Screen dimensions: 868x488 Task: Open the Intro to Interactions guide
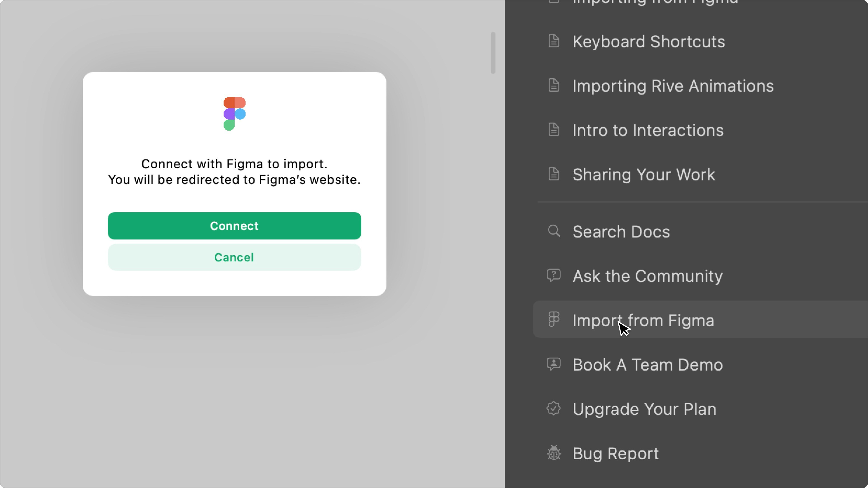[648, 130]
